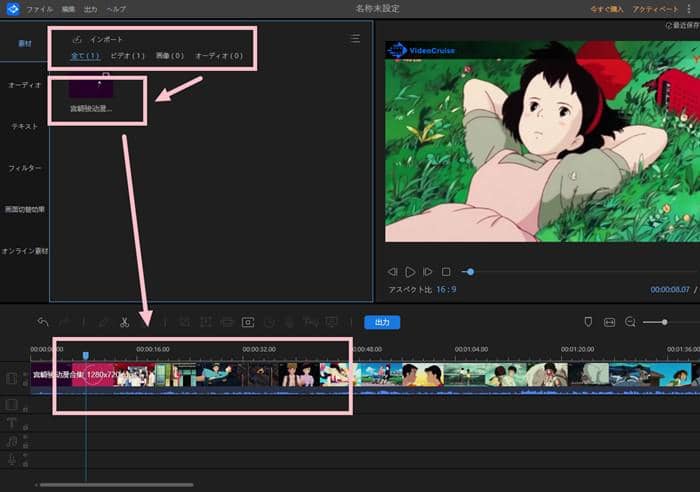Open the ヘルプ menu

click(x=116, y=9)
